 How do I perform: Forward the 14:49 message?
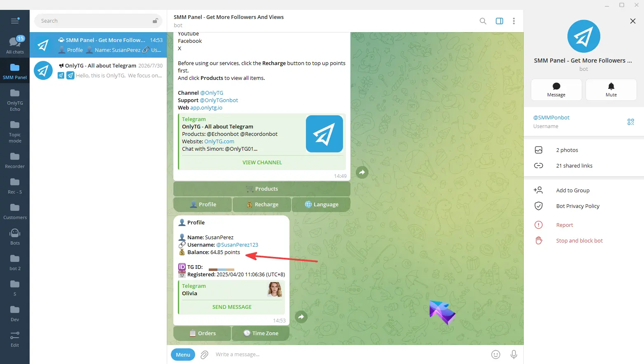tap(362, 172)
